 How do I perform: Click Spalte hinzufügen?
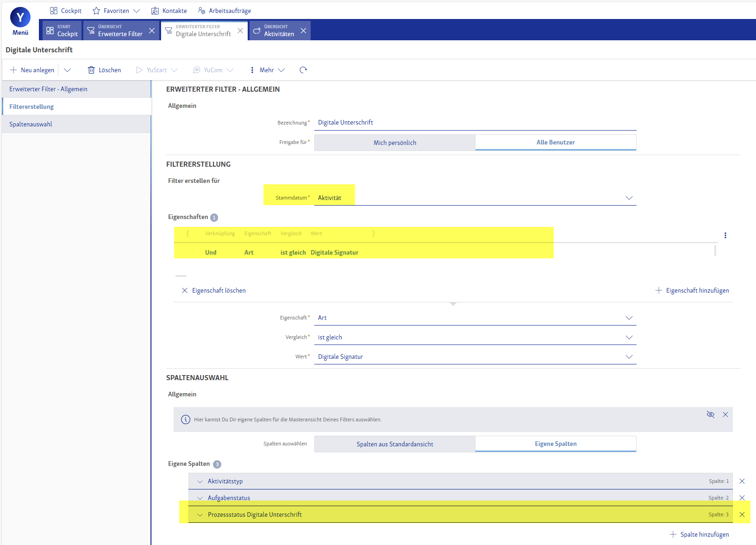pyautogui.click(x=699, y=534)
